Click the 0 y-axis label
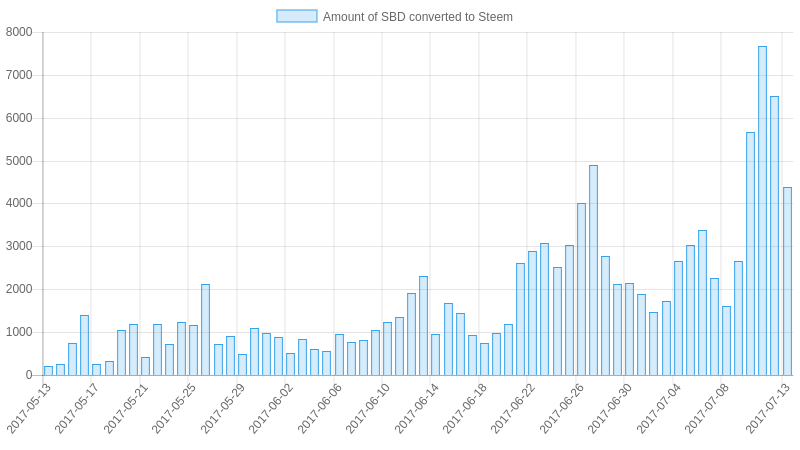The image size is (800, 450). tap(29, 375)
